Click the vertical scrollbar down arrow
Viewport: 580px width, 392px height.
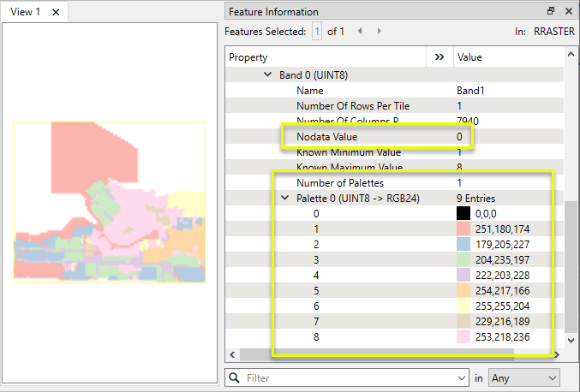point(571,340)
